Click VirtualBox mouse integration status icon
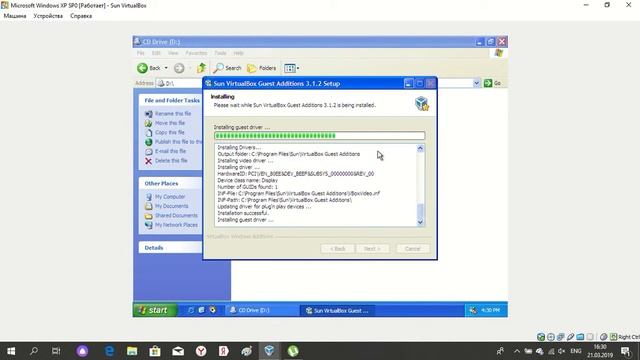The height and width of the screenshot is (360, 640). [x=603, y=337]
